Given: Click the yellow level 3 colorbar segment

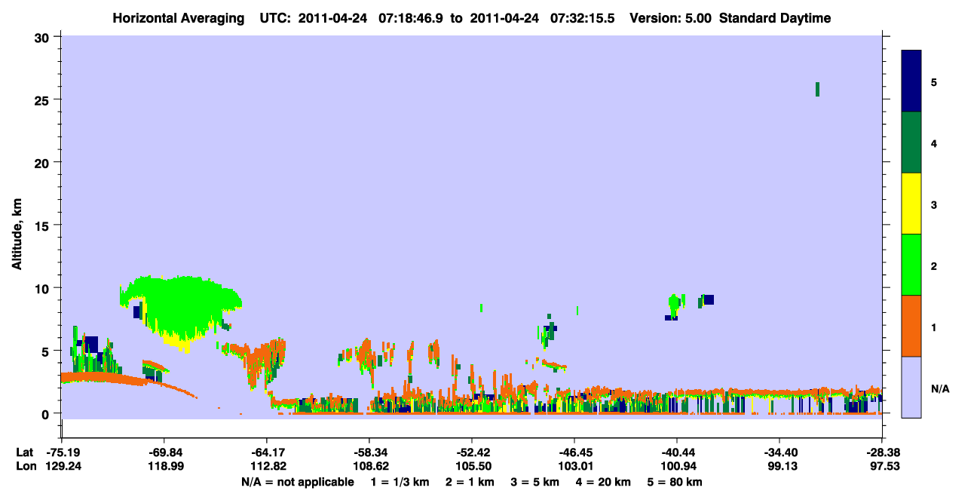Looking at the screenshot, I should pyautogui.click(x=911, y=204).
